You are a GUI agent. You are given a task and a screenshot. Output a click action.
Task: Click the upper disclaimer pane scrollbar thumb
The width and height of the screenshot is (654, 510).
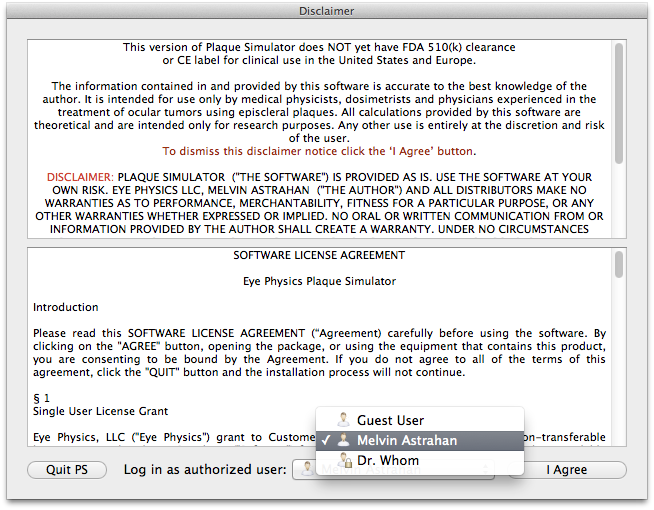619,70
